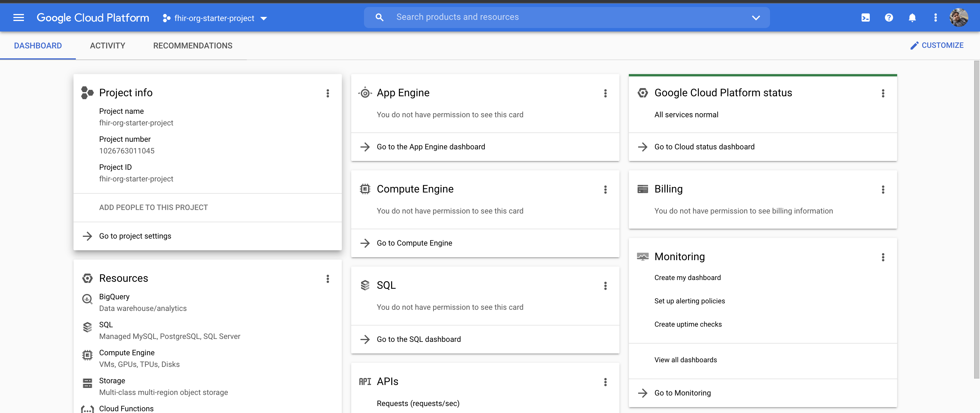The height and width of the screenshot is (413, 980).
Task: Click the SQL icon in Resources
Action: tap(87, 327)
